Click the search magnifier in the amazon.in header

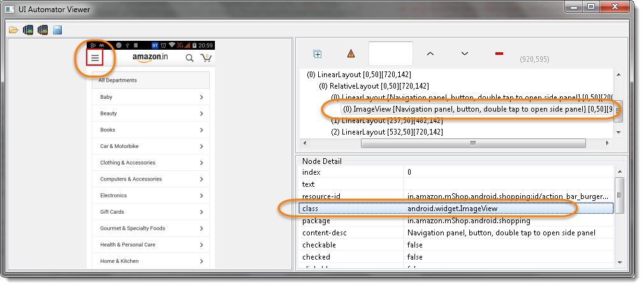(x=189, y=58)
